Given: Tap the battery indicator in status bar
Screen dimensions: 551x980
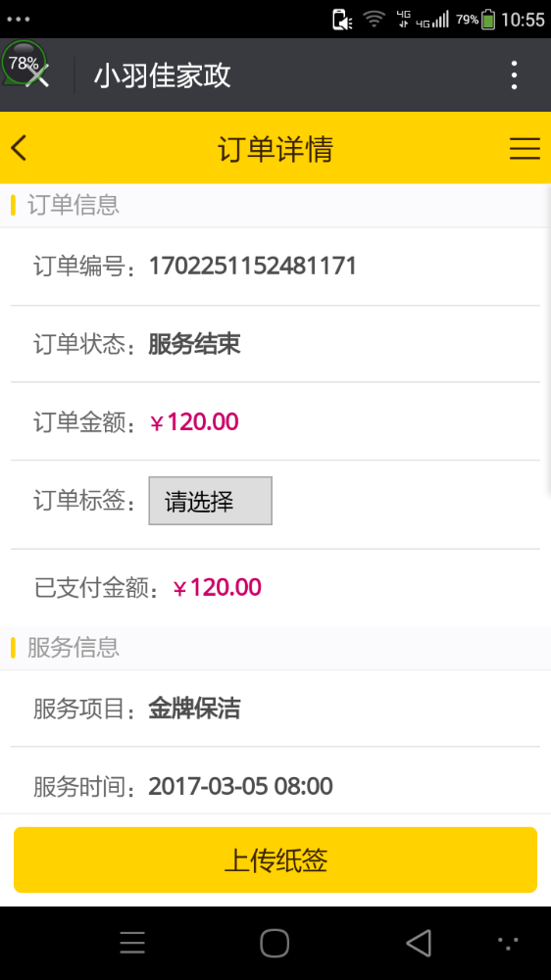Looking at the screenshot, I should pyautogui.click(x=488, y=20).
